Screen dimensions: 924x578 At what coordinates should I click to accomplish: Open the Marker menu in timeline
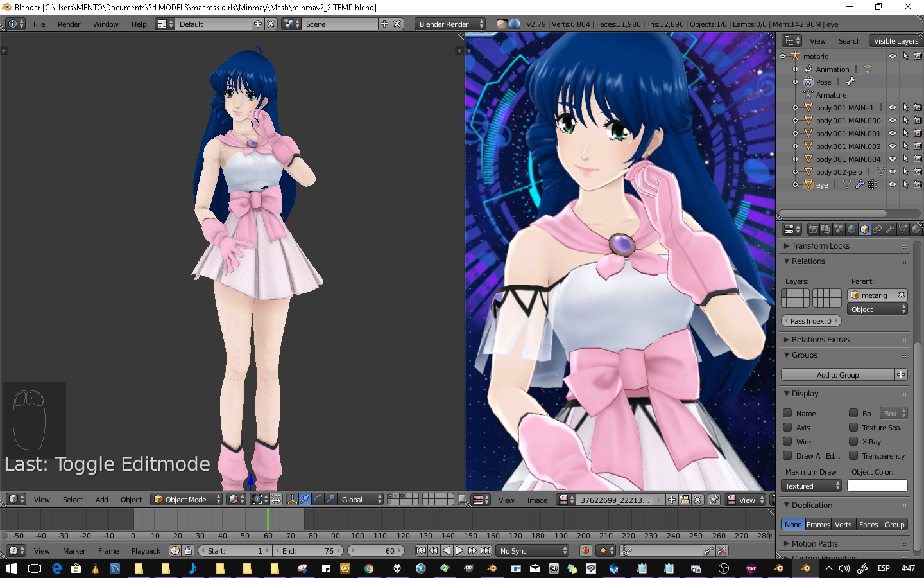74,550
